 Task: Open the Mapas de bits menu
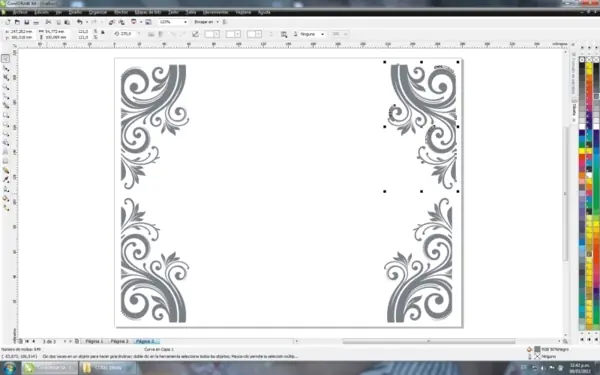tap(148, 12)
